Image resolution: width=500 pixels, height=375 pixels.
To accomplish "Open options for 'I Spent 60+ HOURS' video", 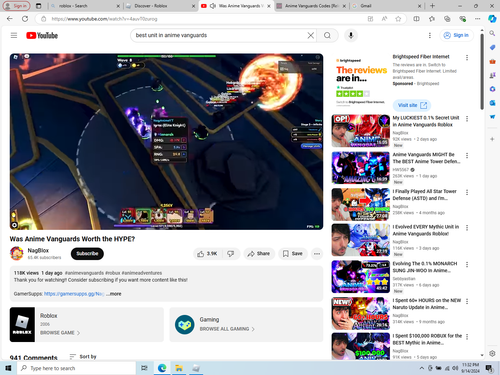I will (x=467, y=301).
